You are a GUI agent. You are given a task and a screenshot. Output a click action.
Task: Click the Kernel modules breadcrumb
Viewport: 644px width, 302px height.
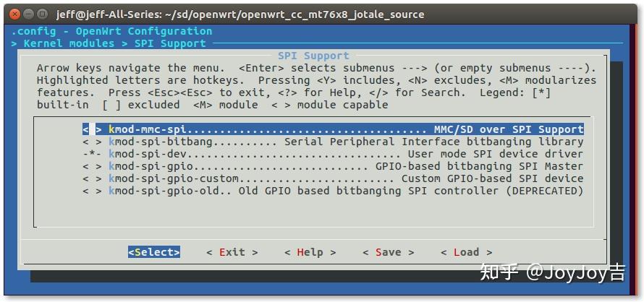click(x=69, y=43)
